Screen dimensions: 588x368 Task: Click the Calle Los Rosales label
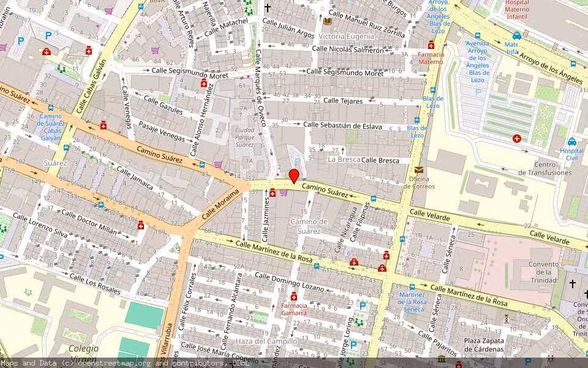pos(96,284)
